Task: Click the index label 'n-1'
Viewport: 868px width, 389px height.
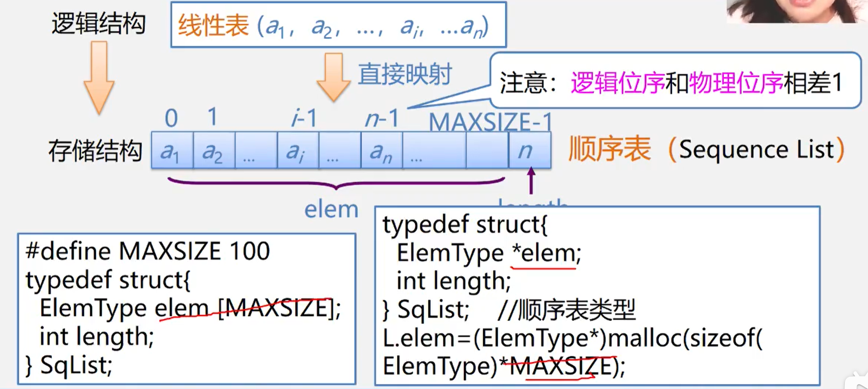Action: click(x=382, y=118)
